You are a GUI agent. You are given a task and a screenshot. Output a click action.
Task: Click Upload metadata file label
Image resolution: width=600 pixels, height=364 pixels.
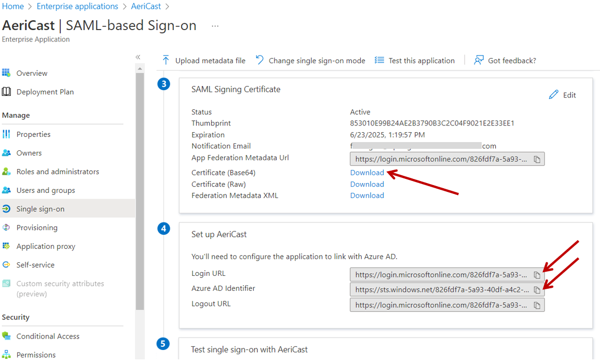coord(210,61)
